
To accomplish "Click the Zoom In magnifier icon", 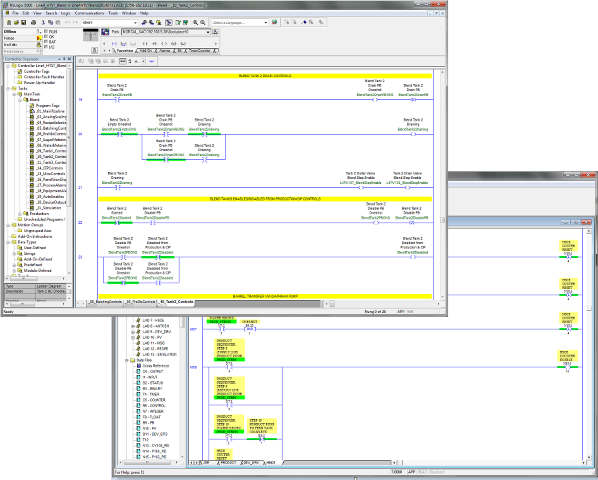I will [x=195, y=23].
